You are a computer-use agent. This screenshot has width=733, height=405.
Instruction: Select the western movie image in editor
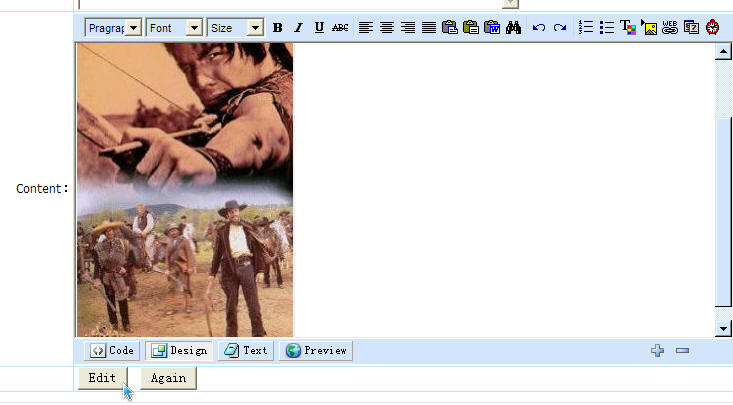pos(185,189)
